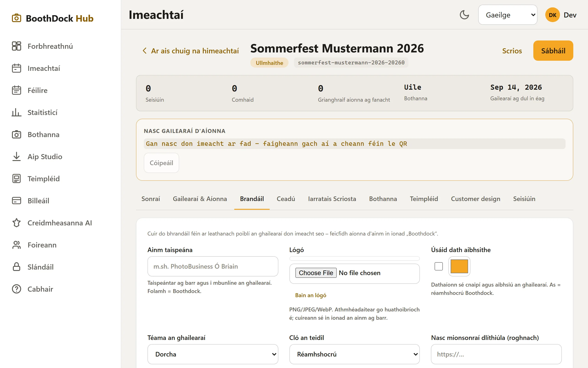Open the Gaeilge language dropdown

(508, 15)
